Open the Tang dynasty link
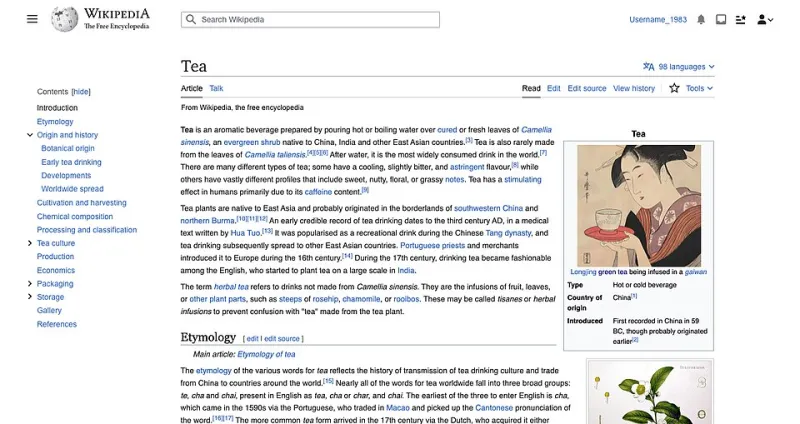Screen dimensions: 800x424 (508, 233)
